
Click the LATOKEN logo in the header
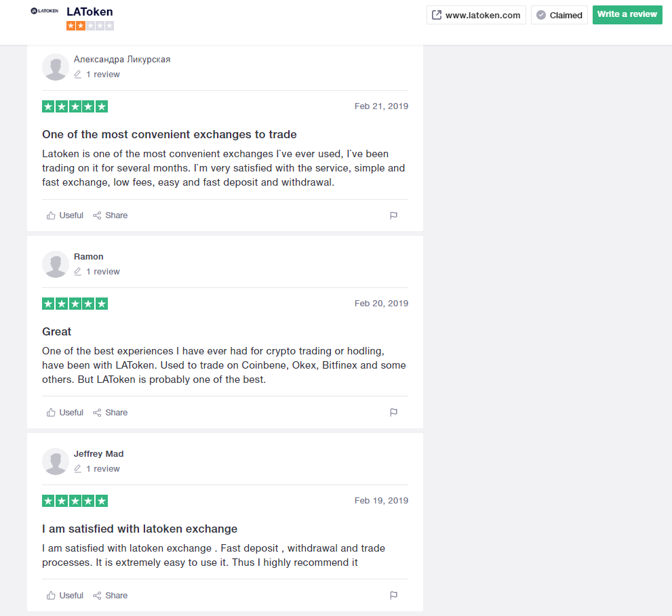tap(45, 11)
